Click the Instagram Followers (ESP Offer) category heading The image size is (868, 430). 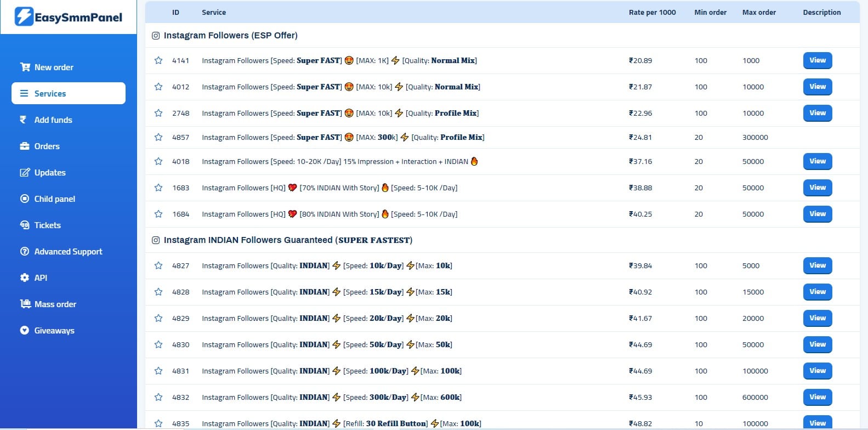230,35
